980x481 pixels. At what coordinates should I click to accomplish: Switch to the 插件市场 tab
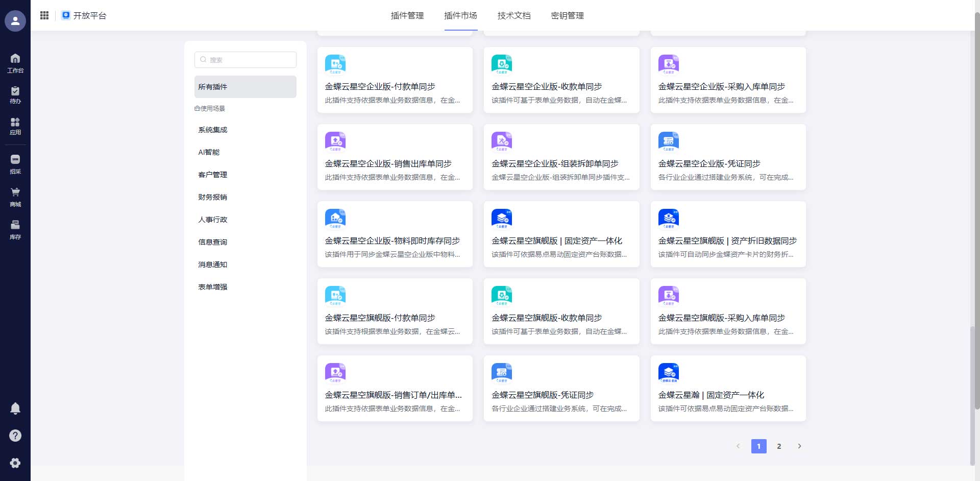point(461,15)
